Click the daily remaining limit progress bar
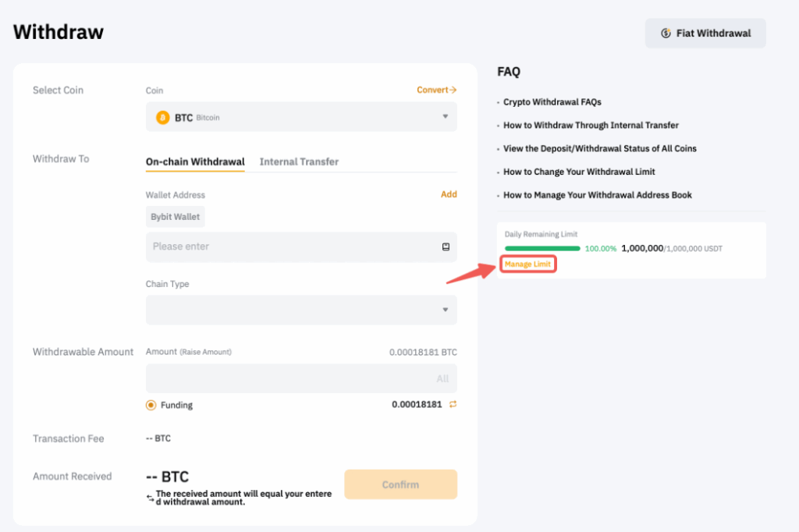This screenshot has width=799, height=532. [542, 248]
